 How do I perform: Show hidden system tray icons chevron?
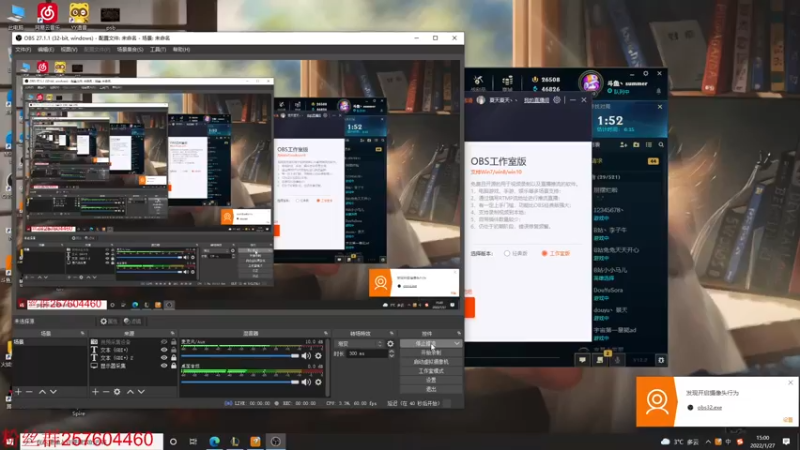click(x=708, y=441)
